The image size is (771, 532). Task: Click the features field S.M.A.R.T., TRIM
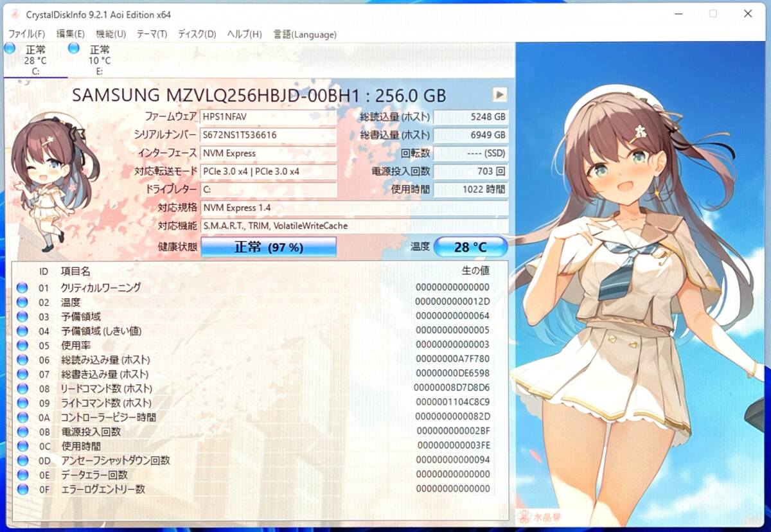coord(354,226)
